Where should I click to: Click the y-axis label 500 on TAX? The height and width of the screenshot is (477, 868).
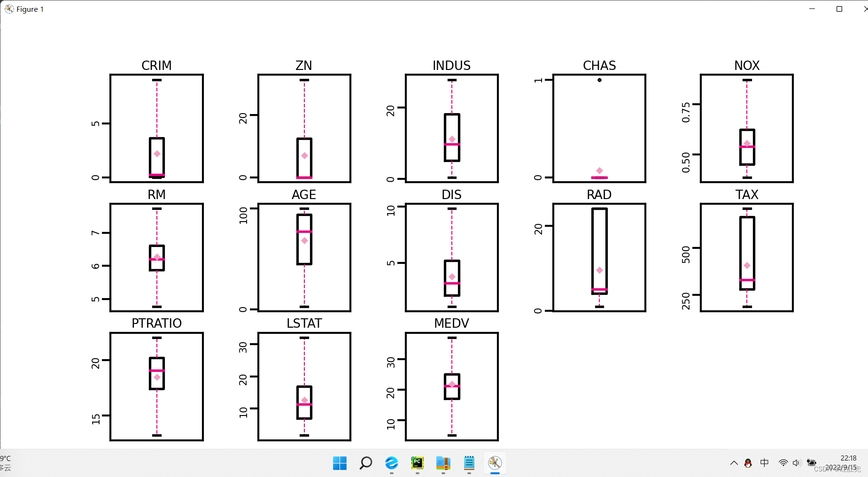[686, 254]
